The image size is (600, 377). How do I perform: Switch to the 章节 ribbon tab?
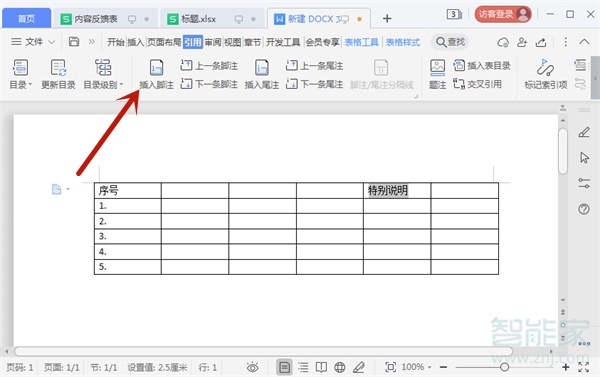coord(252,42)
